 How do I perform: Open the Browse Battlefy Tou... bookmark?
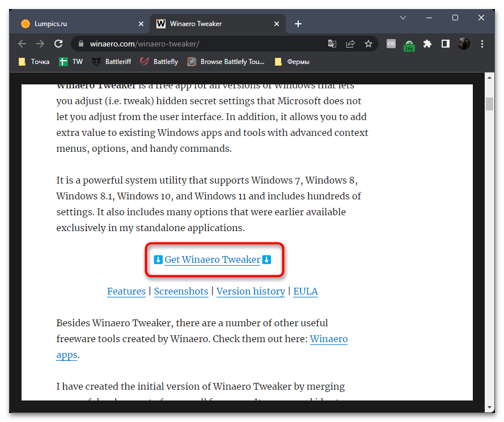coord(226,62)
